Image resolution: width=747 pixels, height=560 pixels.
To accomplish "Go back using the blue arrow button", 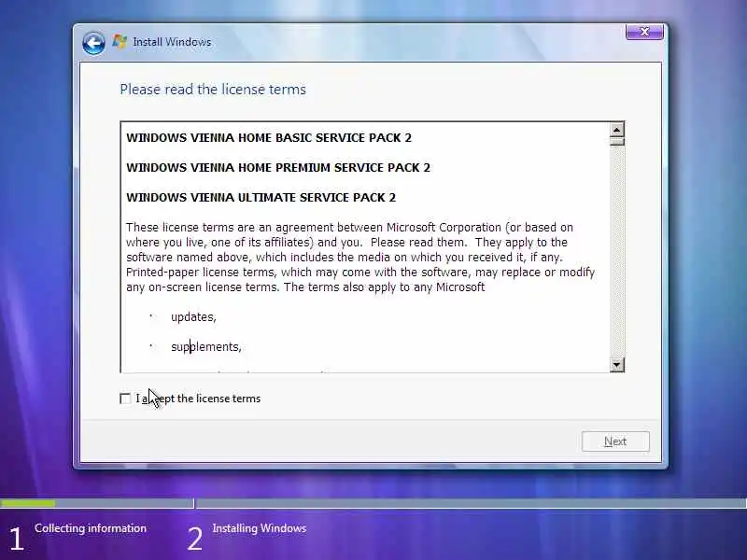I will click(94, 43).
